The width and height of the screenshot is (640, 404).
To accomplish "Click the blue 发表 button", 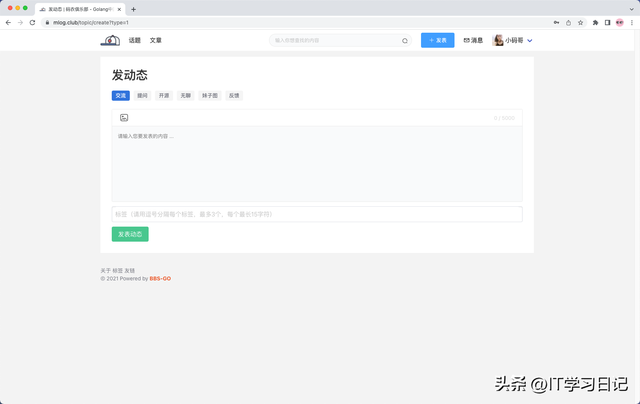I will [438, 40].
